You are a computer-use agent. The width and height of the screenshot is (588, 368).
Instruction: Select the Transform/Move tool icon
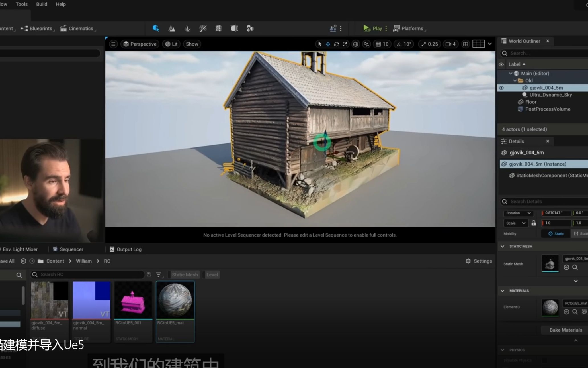tap(328, 44)
